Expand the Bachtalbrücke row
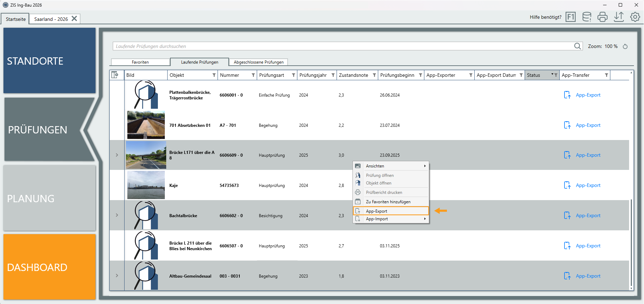 pos(117,215)
